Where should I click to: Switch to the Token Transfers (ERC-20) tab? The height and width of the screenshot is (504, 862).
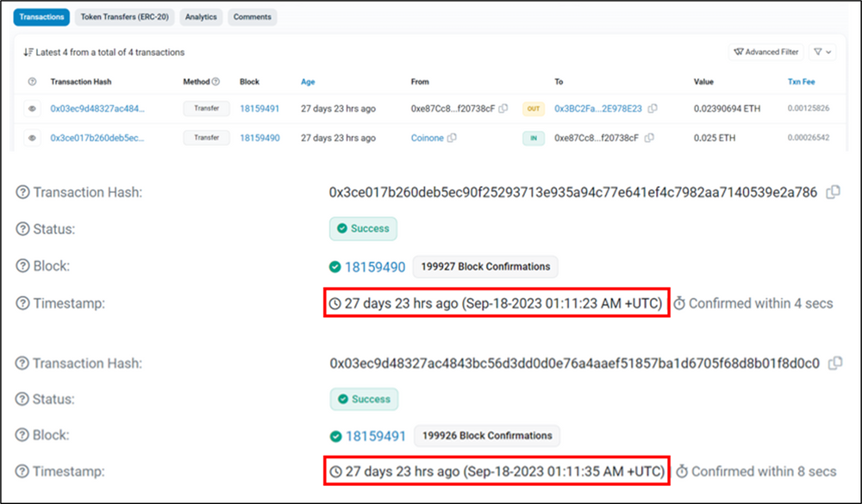point(124,16)
